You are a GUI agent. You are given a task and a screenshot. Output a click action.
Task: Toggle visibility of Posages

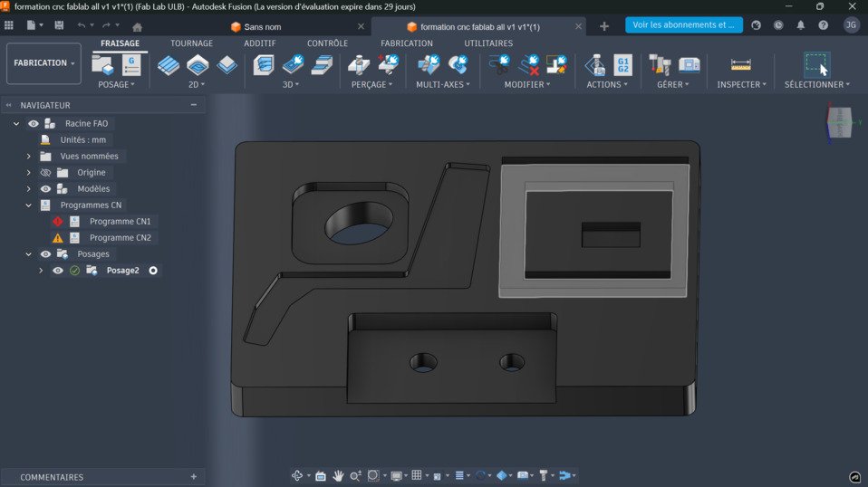(x=45, y=254)
